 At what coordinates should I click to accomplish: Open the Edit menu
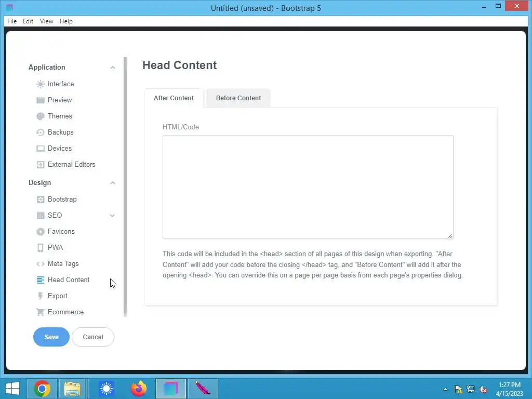click(28, 21)
